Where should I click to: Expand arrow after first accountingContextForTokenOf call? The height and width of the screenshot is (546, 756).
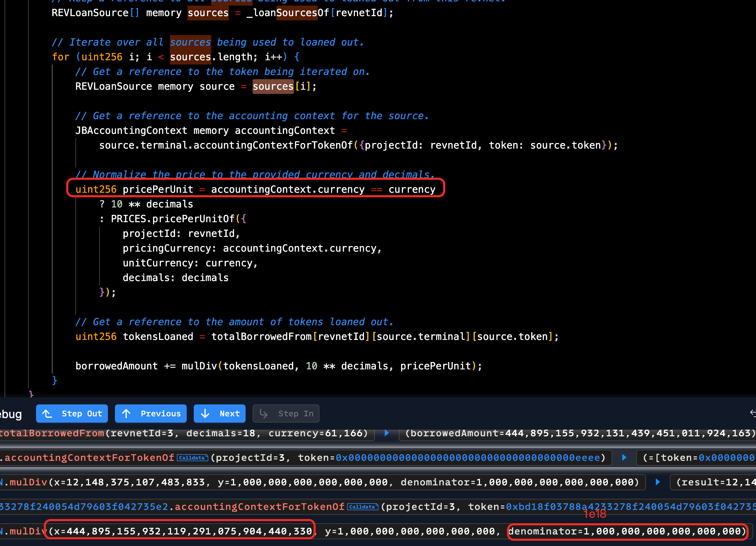624,458
